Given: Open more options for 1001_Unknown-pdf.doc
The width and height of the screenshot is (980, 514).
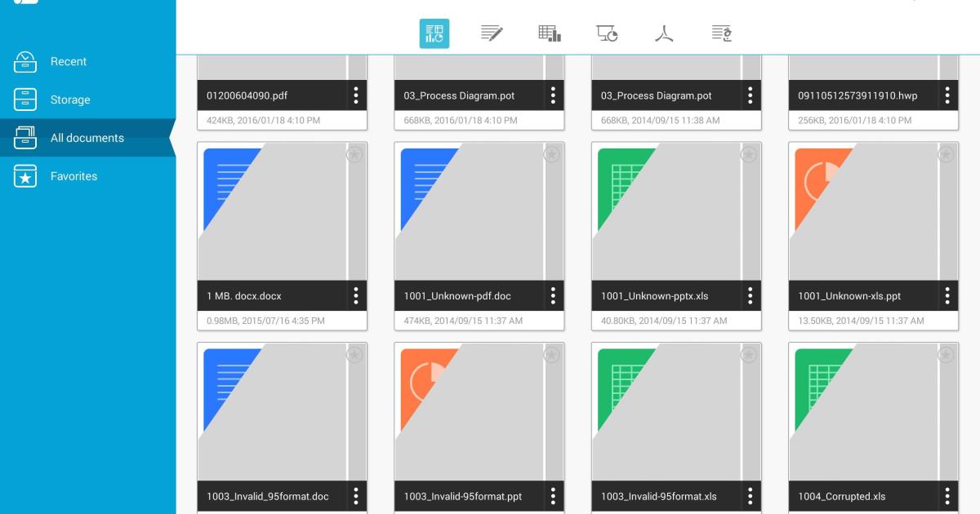Looking at the screenshot, I should [553, 296].
